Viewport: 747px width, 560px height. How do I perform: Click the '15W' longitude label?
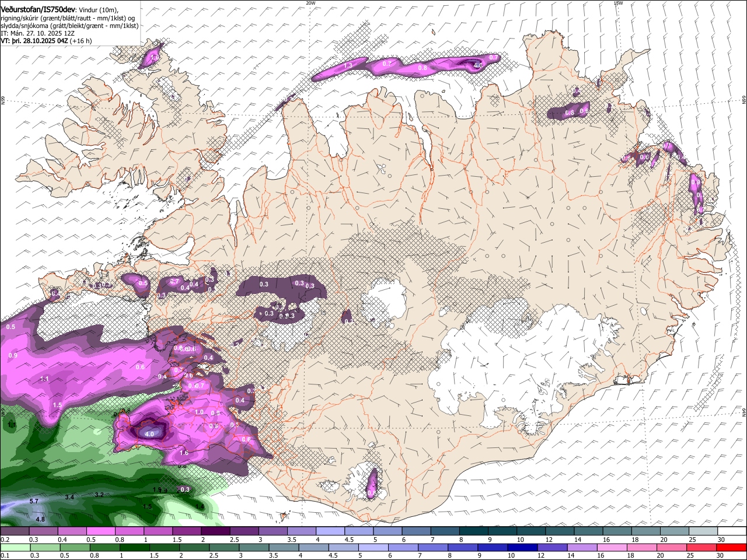[618, 3]
